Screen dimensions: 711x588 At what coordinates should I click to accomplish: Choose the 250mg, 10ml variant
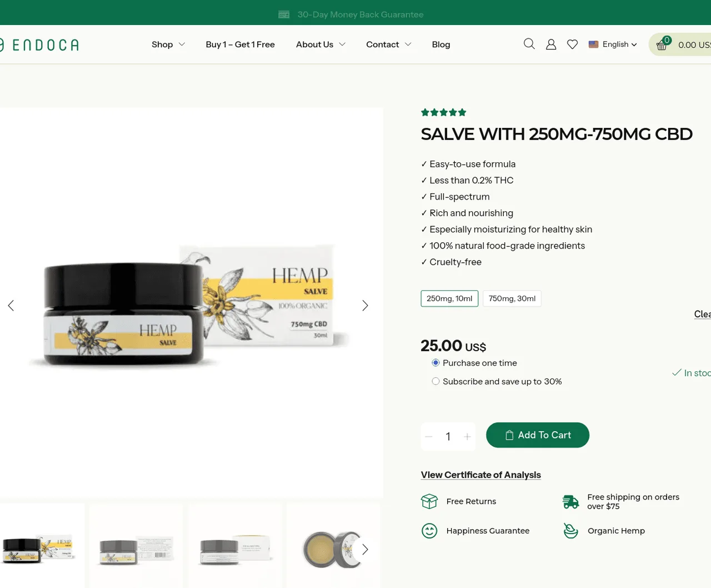tap(449, 298)
